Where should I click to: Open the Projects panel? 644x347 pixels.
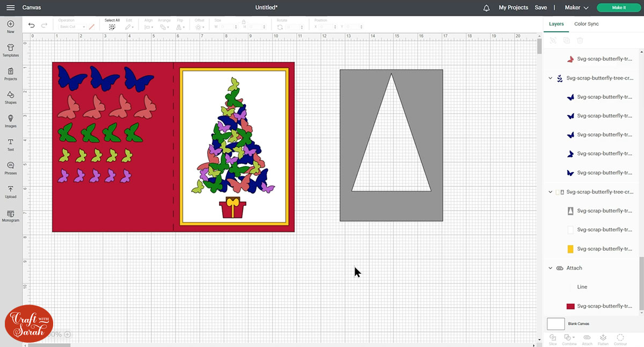pos(11,74)
